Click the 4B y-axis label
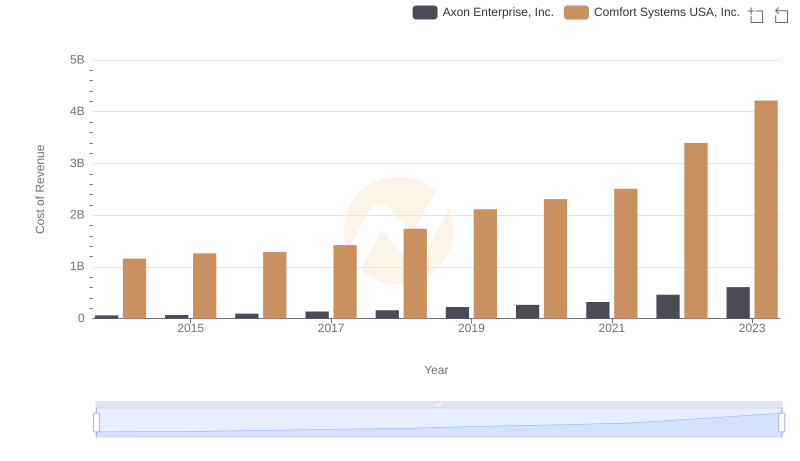This screenshot has width=800, height=461. coord(77,111)
